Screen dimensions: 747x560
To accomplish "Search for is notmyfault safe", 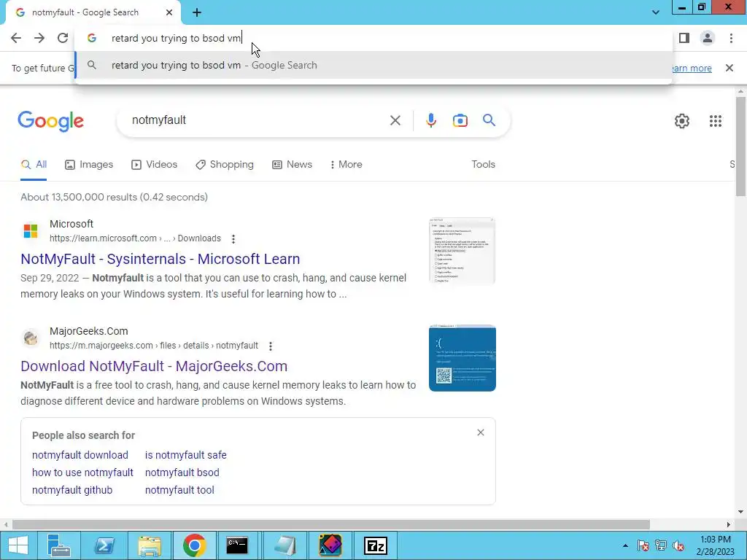I will click(186, 455).
